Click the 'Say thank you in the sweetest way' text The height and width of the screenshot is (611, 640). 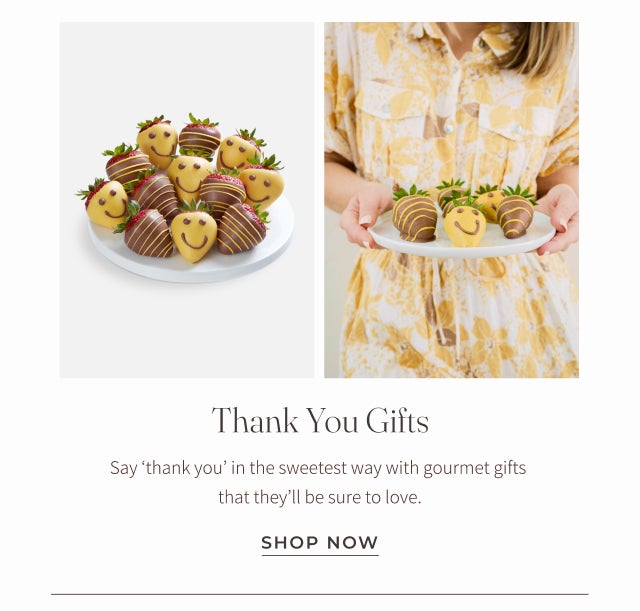318,468
